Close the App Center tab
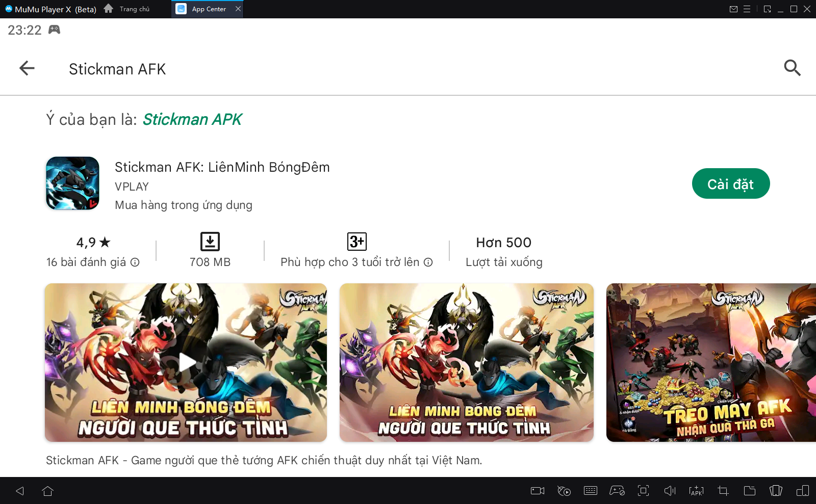The height and width of the screenshot is (504, 816). click(238, 9)
